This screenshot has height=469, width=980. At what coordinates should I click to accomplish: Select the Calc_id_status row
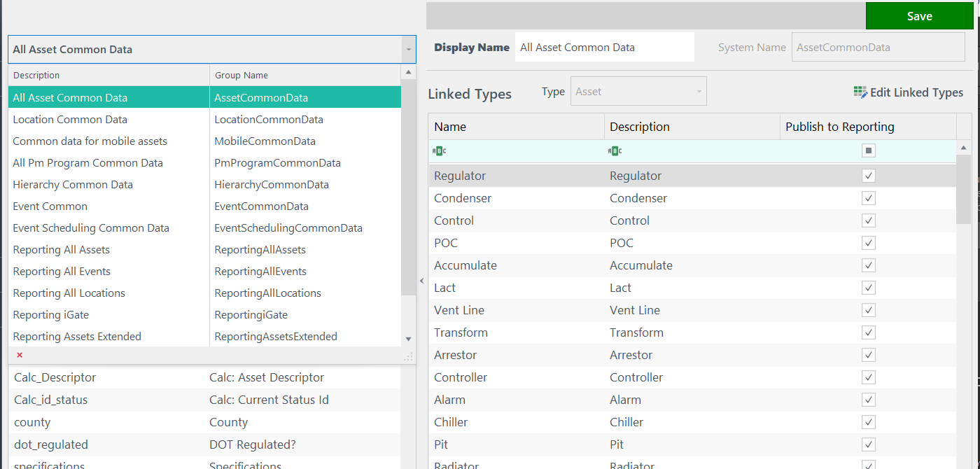click(204, 400)
